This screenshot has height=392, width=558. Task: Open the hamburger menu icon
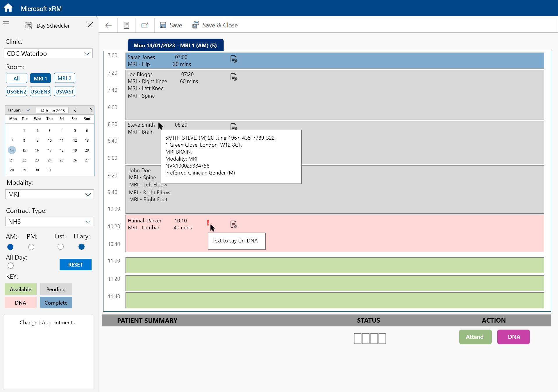point(6,23)
